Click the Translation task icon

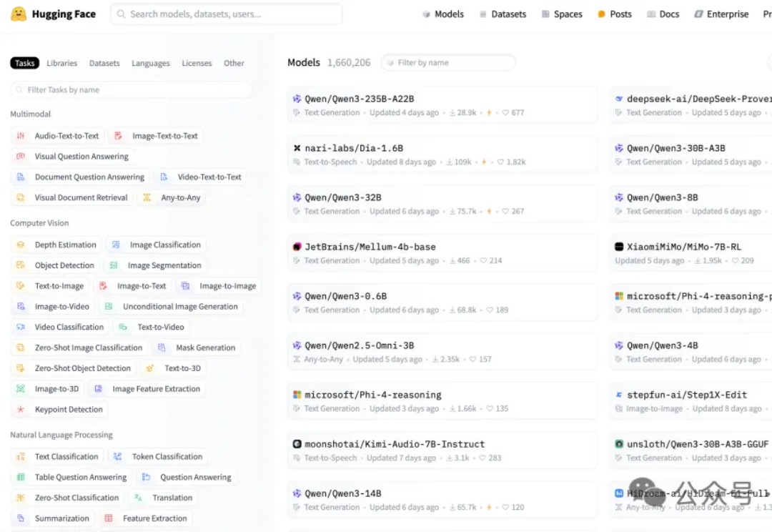click(x=139, y=498)
